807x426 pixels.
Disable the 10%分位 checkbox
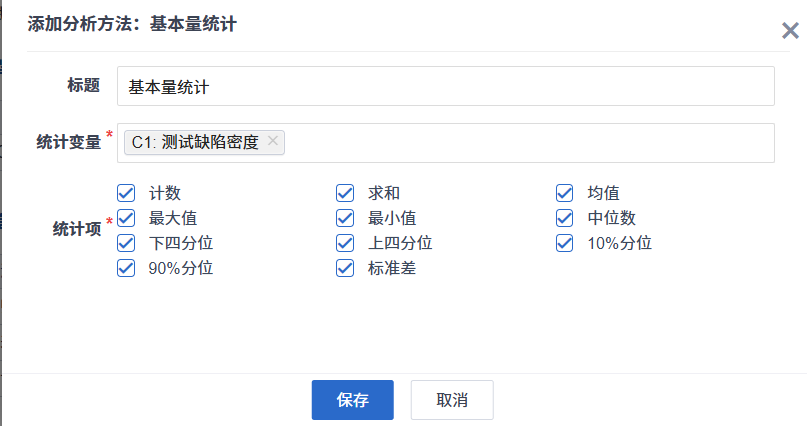(x=565, y=242)
